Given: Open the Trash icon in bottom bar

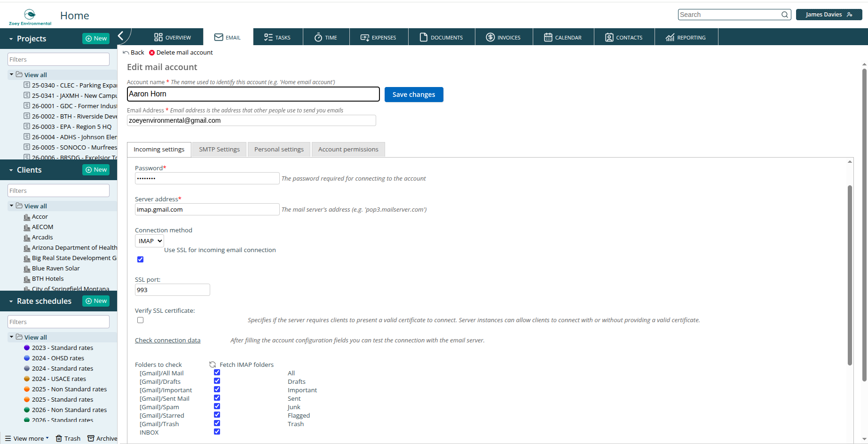Looking at the screenshot, I should (59, 438).
